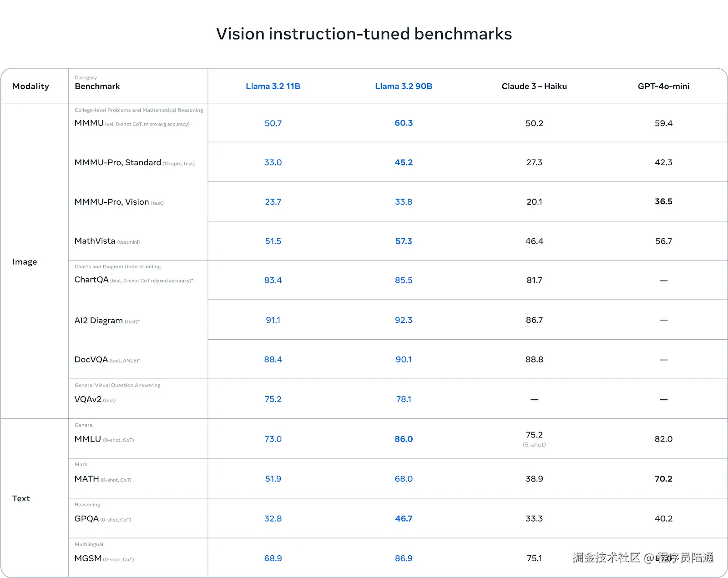This screenshot has height=578, width=728.
Task: Click the MathVista benchmark label
Action: (x=95, y=241)
